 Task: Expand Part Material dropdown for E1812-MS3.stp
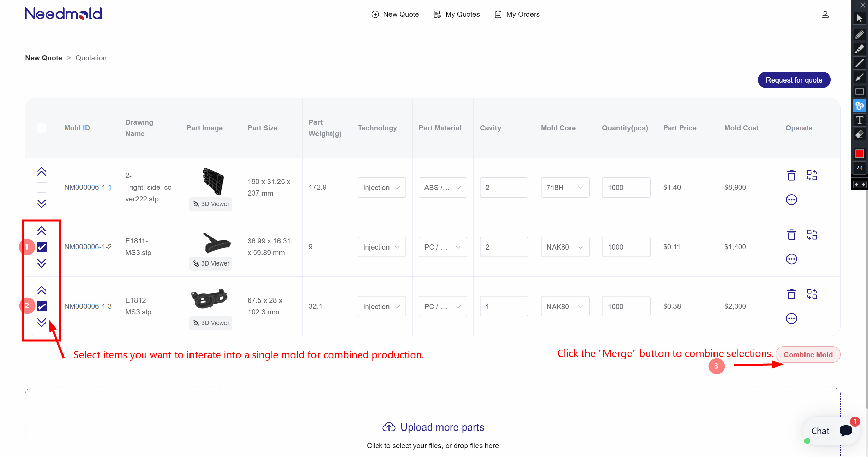click(443, 306)
